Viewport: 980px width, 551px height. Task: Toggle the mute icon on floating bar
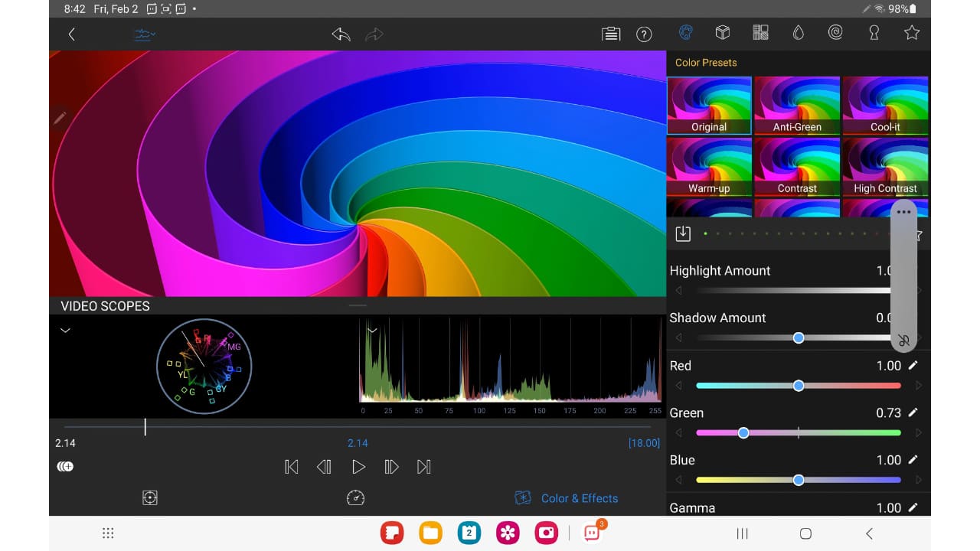point(904,341)
